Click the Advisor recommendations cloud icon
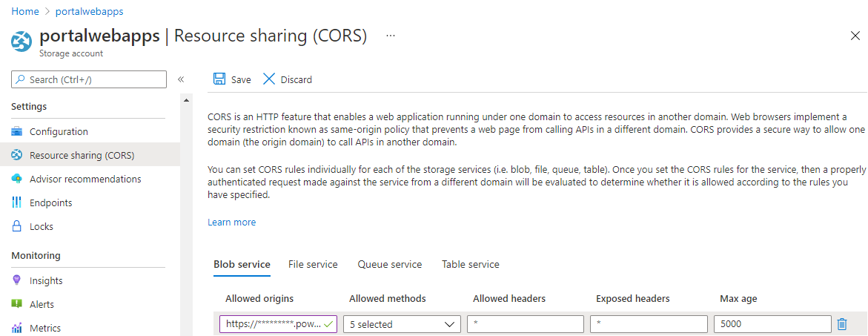The image size is (868, 336). tap(16, 179)
